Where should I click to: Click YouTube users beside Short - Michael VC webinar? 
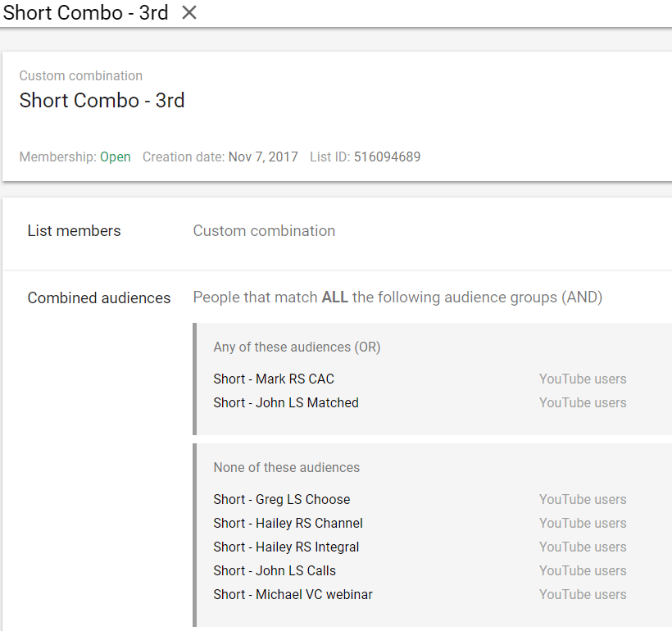click(x=583, y=595)
